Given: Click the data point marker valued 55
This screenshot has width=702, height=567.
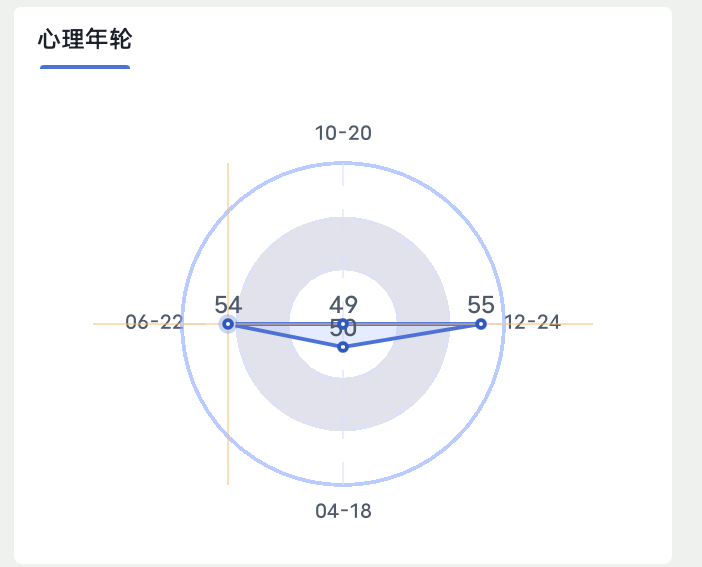Looking at the screenshot, I should click(x=481, y=324).
